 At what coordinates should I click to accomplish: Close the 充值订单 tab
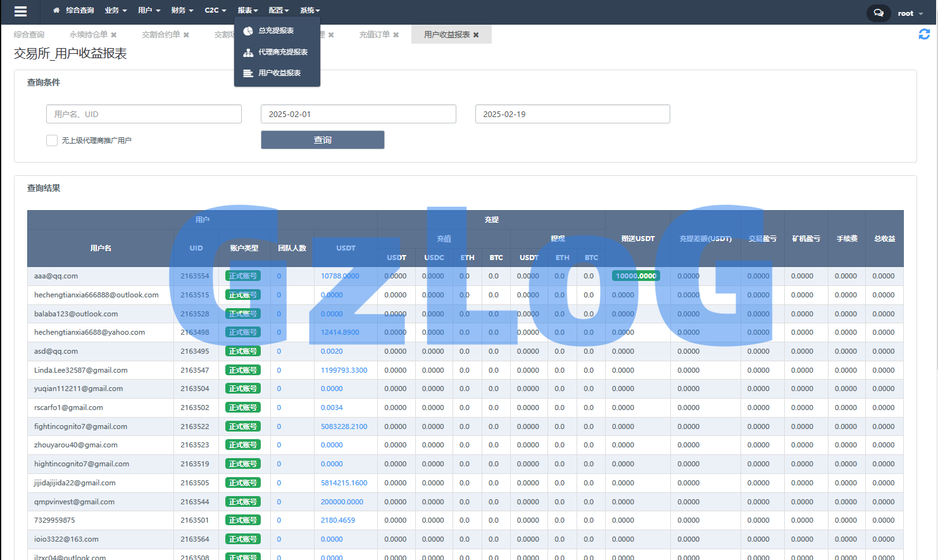pyautogui.click(x=396, y=35)
